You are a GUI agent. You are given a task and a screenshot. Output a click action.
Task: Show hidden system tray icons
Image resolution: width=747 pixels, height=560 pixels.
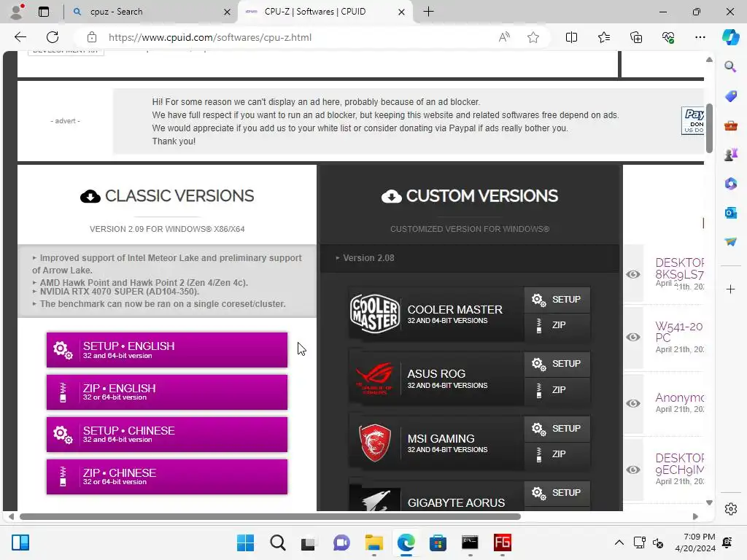[x=619, y=542]
